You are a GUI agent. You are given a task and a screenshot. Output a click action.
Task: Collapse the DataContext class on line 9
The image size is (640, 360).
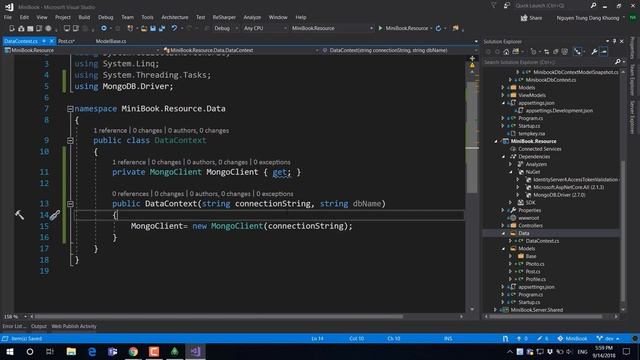70,140
